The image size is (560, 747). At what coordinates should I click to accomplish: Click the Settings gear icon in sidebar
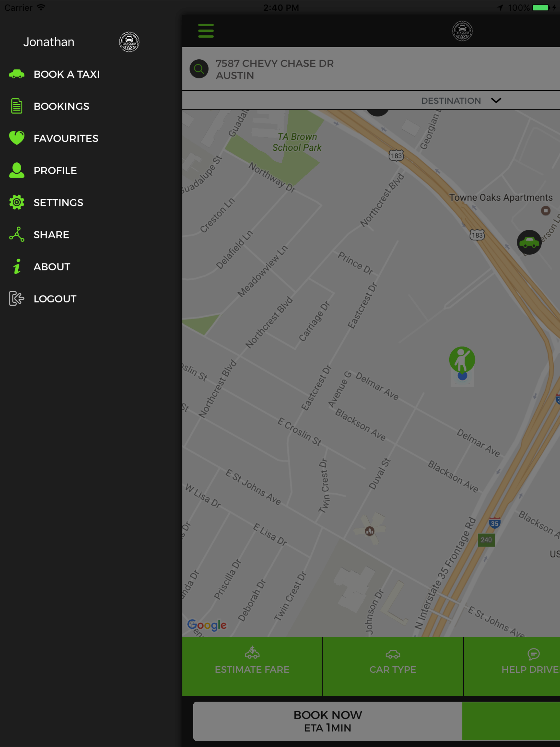pyautogui.click(x=17, y=202)
